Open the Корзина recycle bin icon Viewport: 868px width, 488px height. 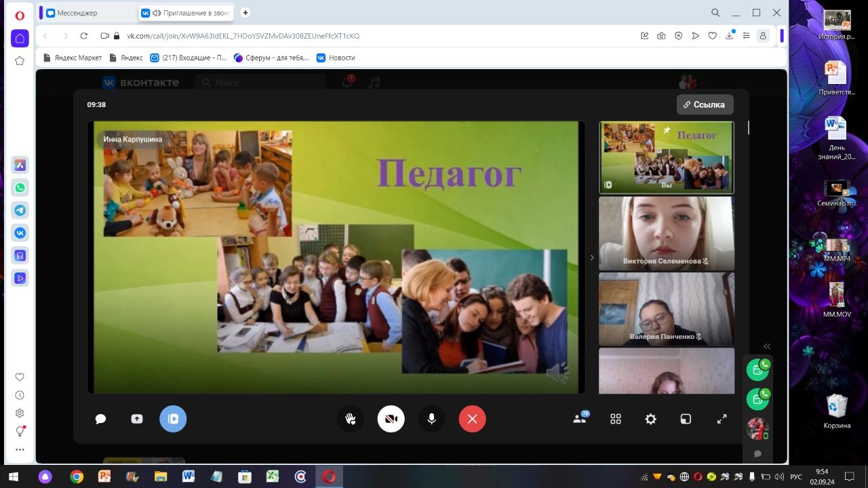click(x=837, y=411)
